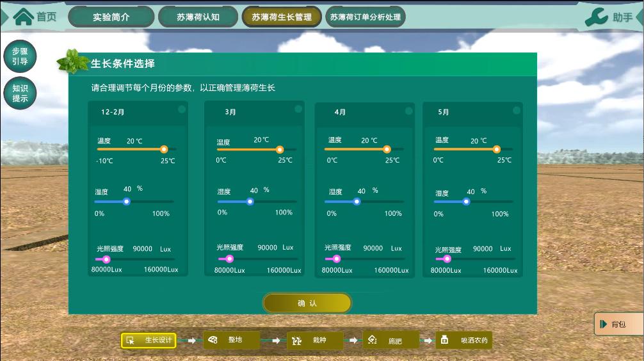
Task: Open the 步骤引导 step guide
Action: 20,56
